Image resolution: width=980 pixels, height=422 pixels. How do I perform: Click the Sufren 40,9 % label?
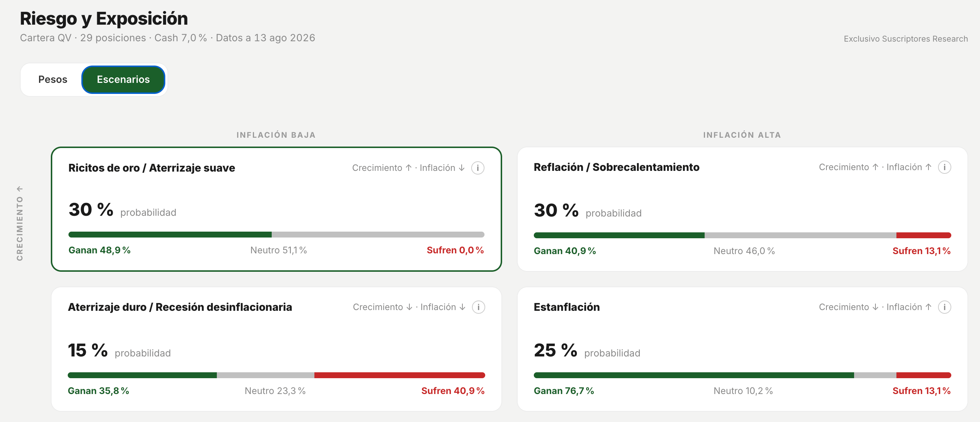tap(453, 391)
